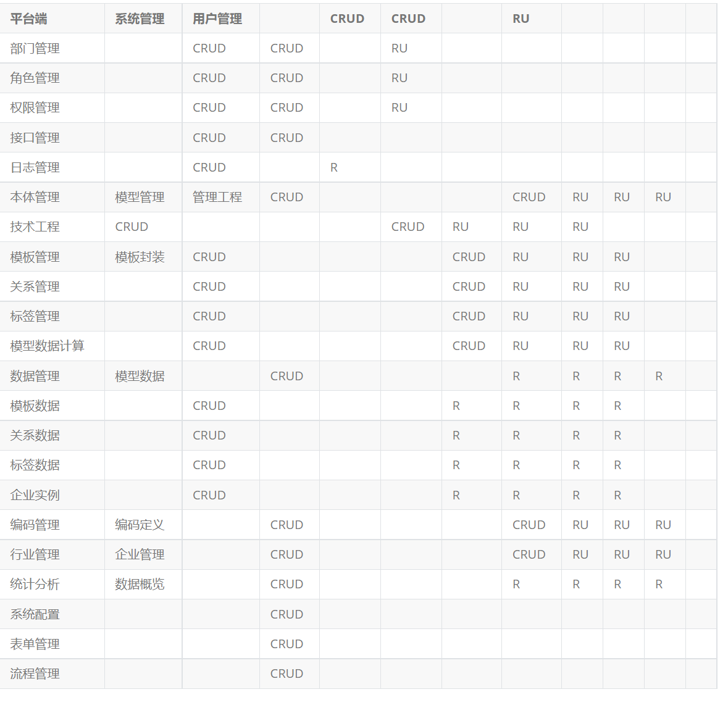Click the R value in 日志管理 row

334,167
